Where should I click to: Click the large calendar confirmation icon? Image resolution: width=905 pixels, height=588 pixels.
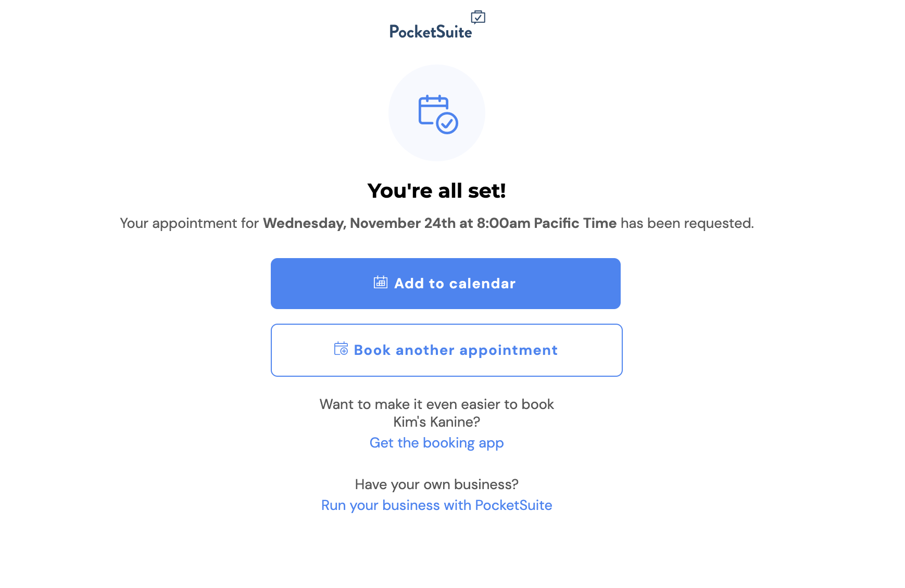[x=438, y=114]
